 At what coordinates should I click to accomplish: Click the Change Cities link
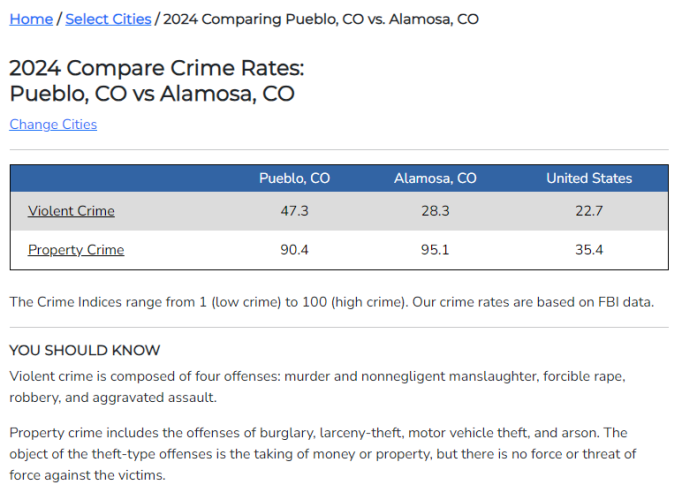point(53,124)
